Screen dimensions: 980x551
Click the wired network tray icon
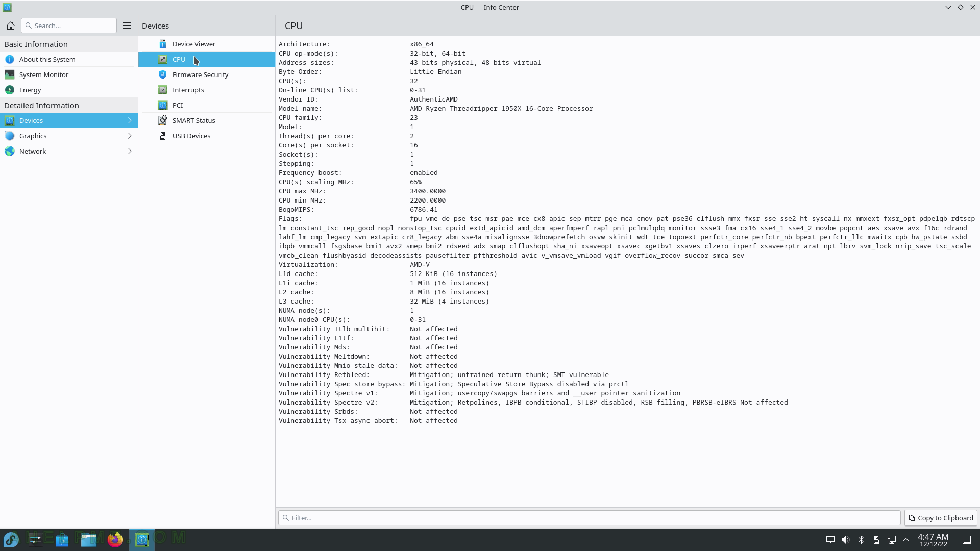pos(892,540)
